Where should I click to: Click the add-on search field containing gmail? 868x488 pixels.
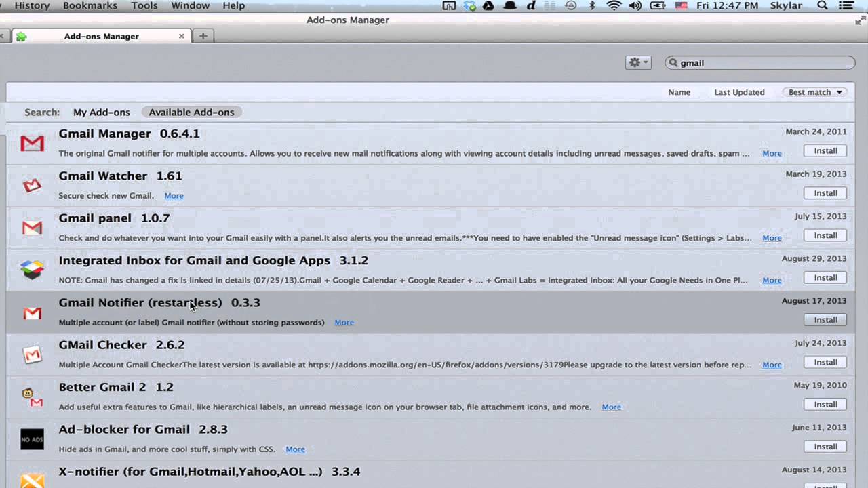point(760,63)
